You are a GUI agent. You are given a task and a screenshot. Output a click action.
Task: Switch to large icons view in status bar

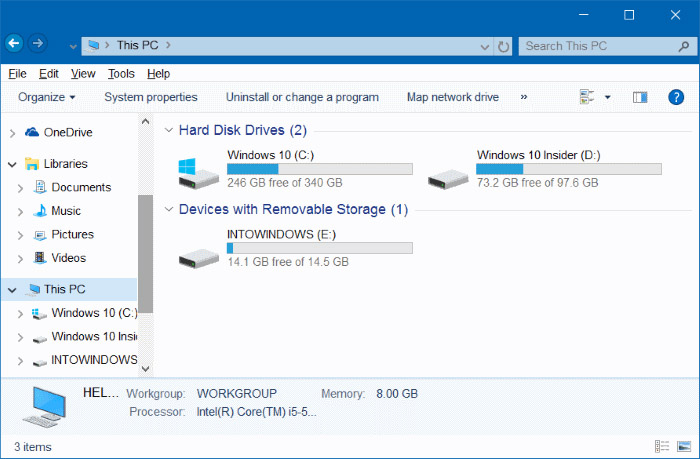coord(684,446)
